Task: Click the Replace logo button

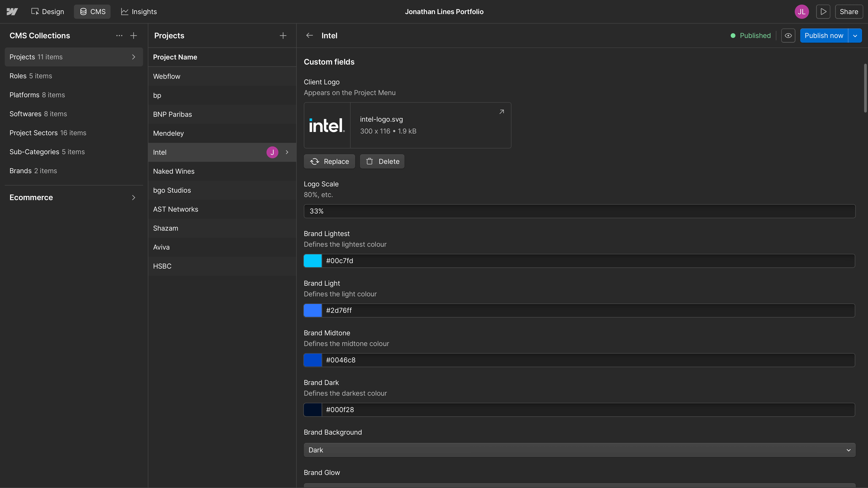Action: (x=329, y=162)
